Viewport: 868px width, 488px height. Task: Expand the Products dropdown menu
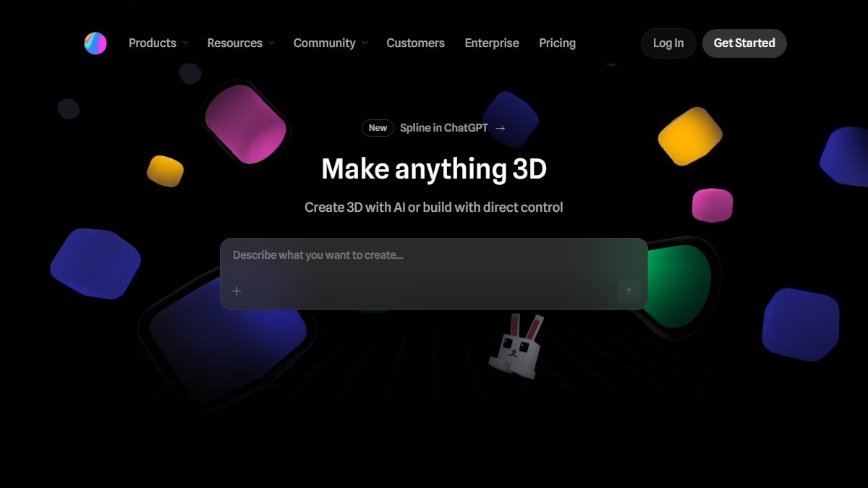[x=158, y=43]
